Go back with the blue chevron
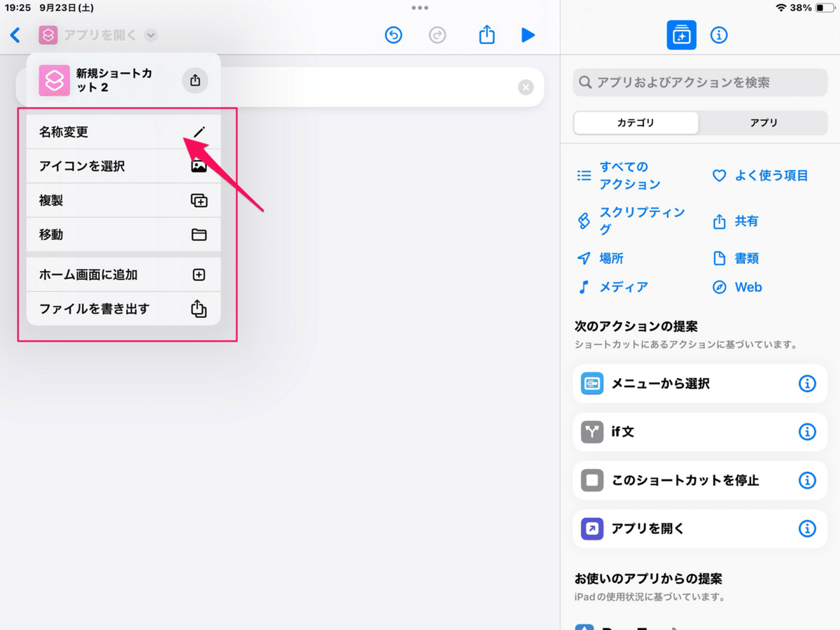Screen dimensions: 840x630 tap(15, 35)
